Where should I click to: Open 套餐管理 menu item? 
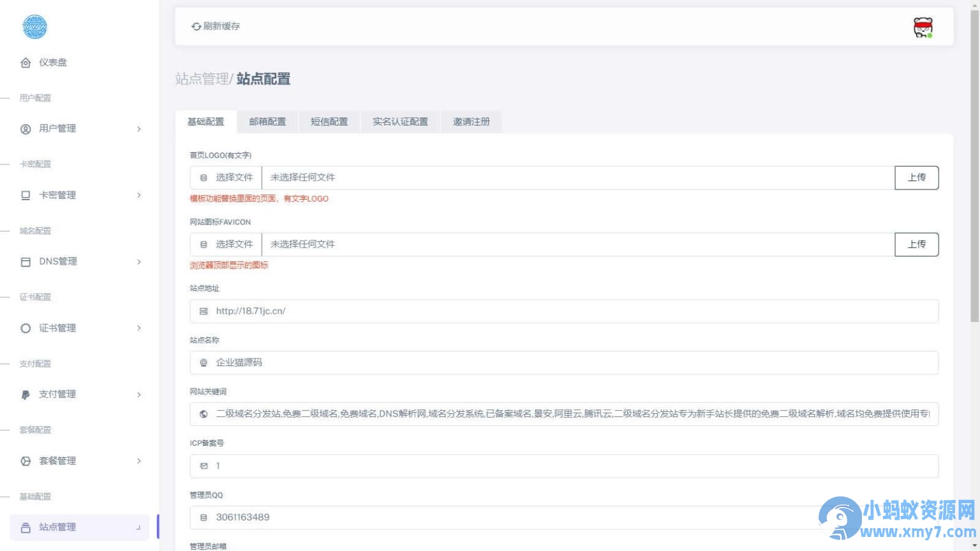[x=79, y=461]
